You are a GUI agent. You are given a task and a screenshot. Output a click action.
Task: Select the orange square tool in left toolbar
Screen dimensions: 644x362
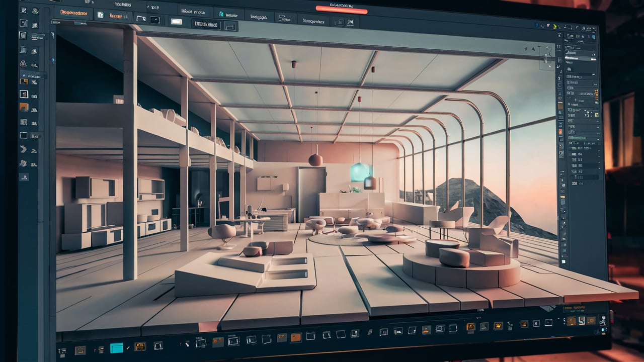pyautogui.click(x=24, y=107)
